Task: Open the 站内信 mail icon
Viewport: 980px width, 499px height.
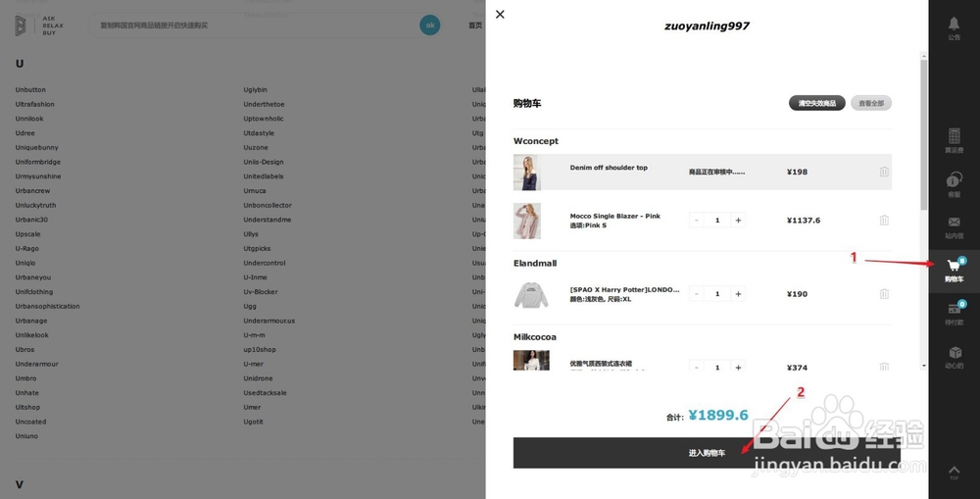Action: pyautogui.click(x=954, y=225)
